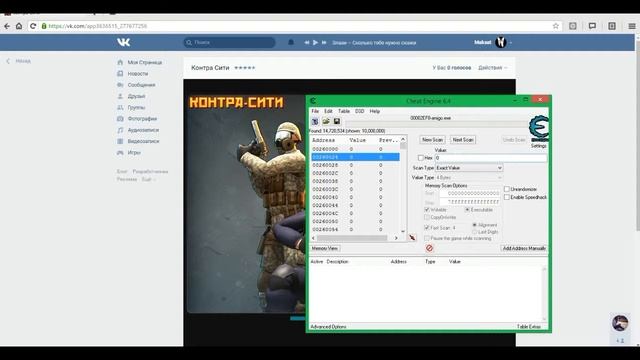Select the Alignment radio button
640x360 pixels.
[475, 225]
